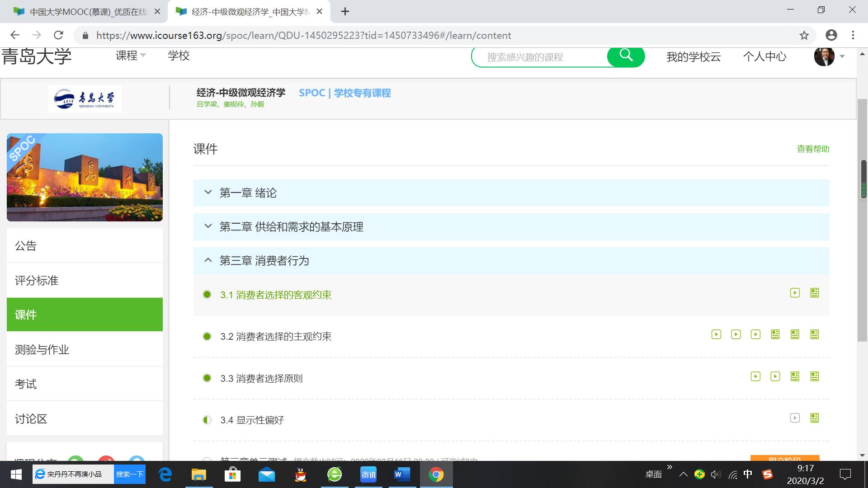Image resolution: width=868 pixels, height=488 pixels.
Task: Click the greyed video icon for section 3.4
Action: click(795, 418)
